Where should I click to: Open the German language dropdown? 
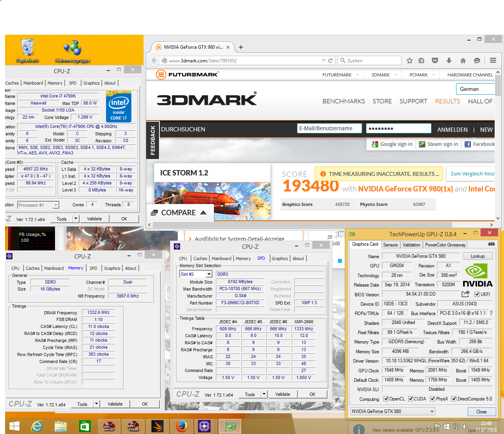click(x=475, y=89)
